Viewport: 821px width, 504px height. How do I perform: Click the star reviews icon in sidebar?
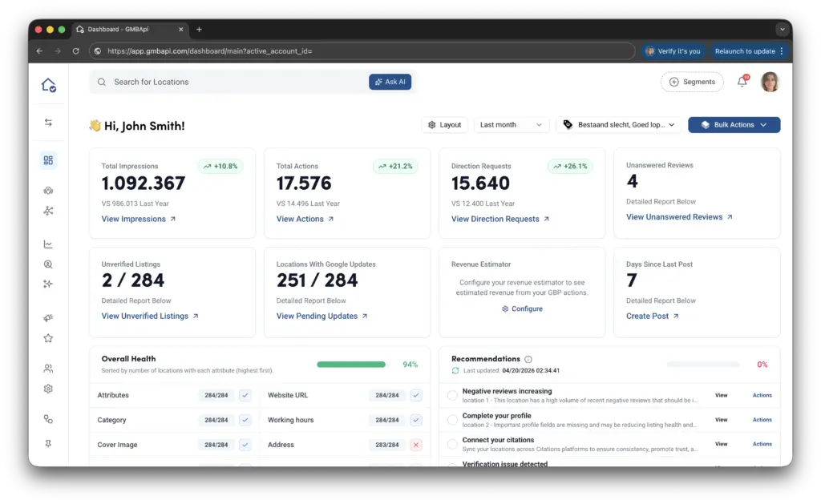pyautogui.click(x=48, y=338)
